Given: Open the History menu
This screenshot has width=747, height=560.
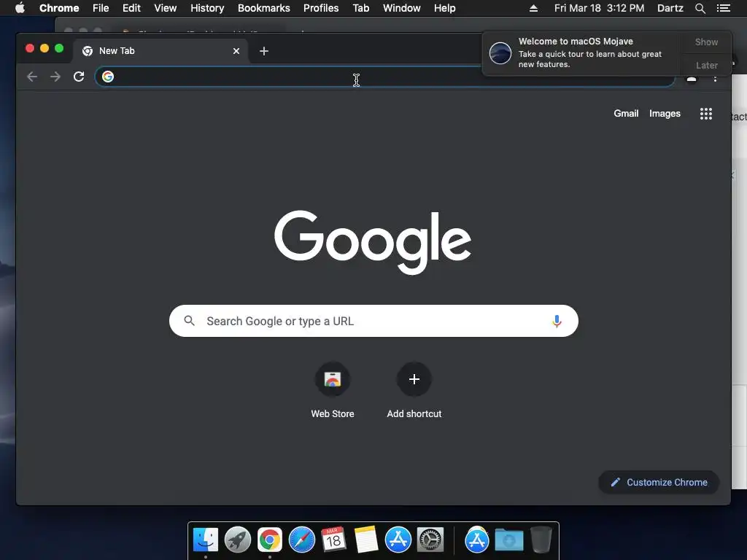Looking at the screenshot, I should click(207, 8).
